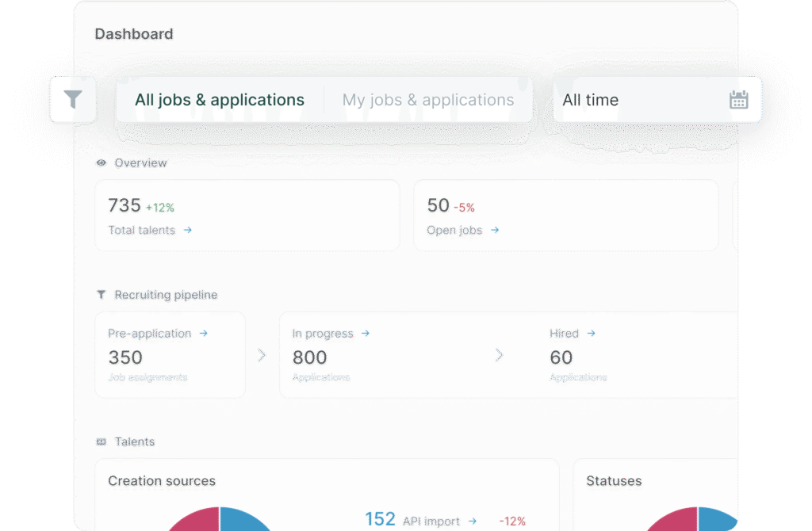Follow the arrow next to Open jobs
Image resolution: width=812 pixels, height=531 pixels.
pyautogui.click(x=495, y=230)
